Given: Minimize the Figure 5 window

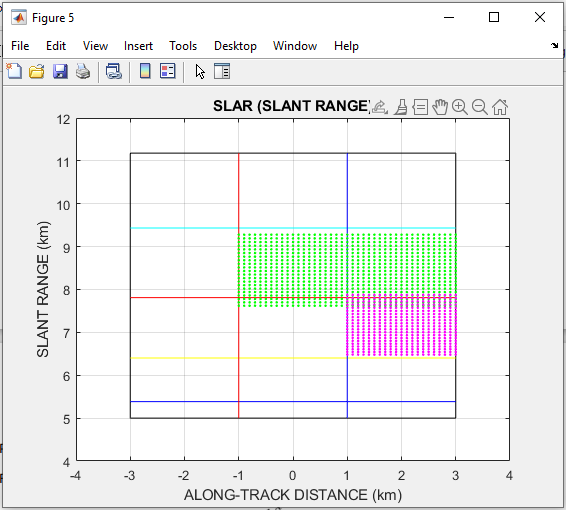Looking at the screenshot, I should click(449, 17).
